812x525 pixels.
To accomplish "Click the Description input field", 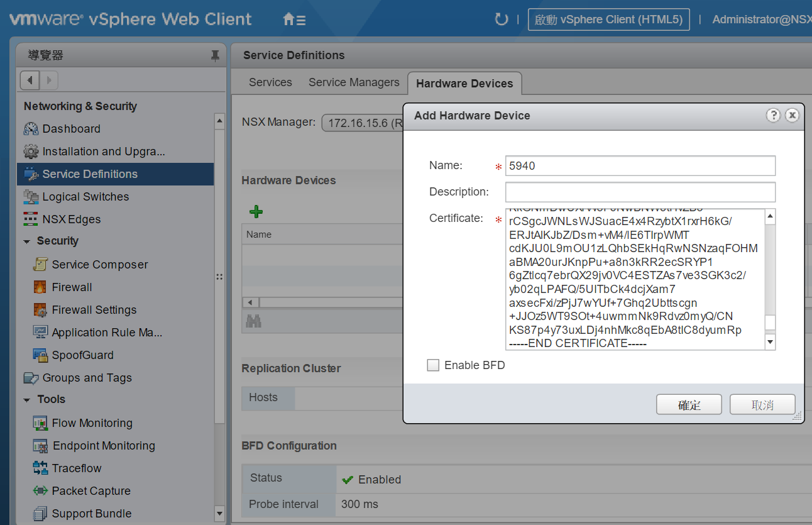I will [x=640, y=192].
